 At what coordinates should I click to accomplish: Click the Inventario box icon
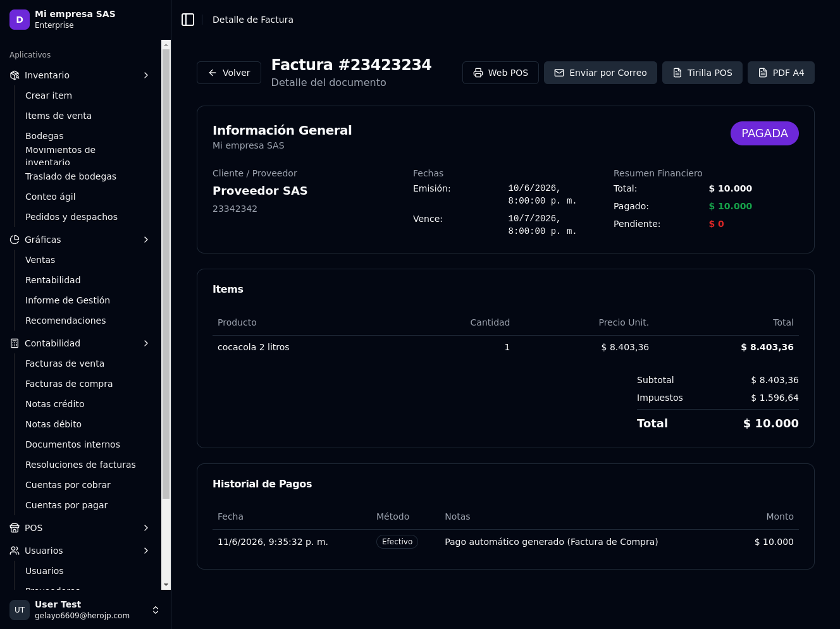pos(15,75)
